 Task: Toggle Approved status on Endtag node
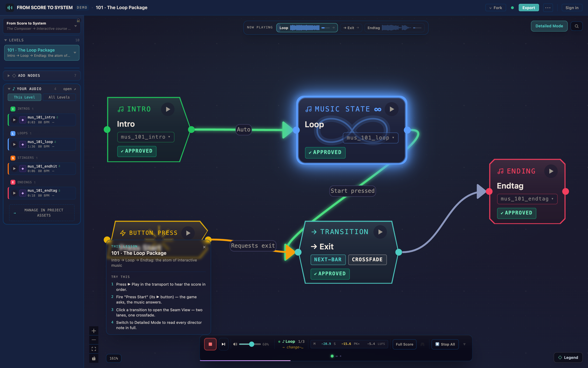click(517, 213)
